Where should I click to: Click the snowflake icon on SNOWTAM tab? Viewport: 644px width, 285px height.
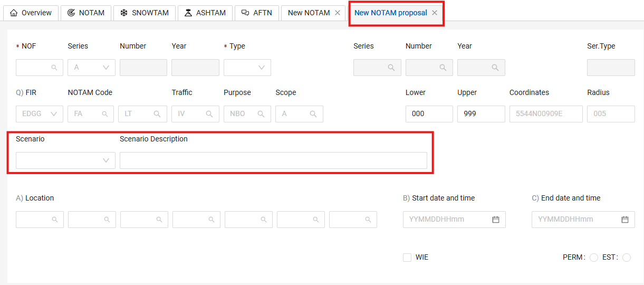click(x=124, y=13)
